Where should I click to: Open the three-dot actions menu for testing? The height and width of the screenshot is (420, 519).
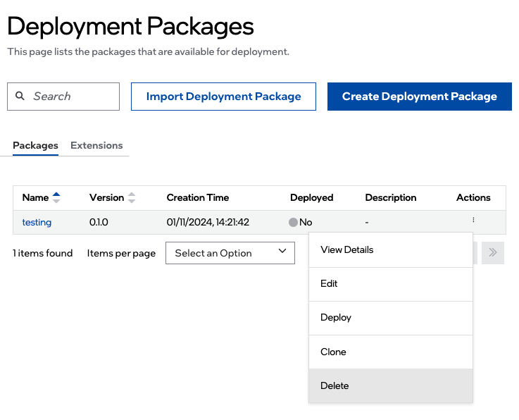[x=473, y=220]
